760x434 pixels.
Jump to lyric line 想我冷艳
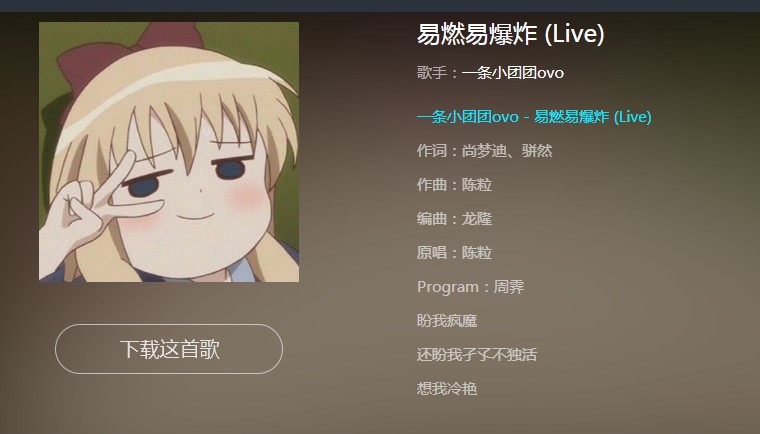(x=447, y=388)
